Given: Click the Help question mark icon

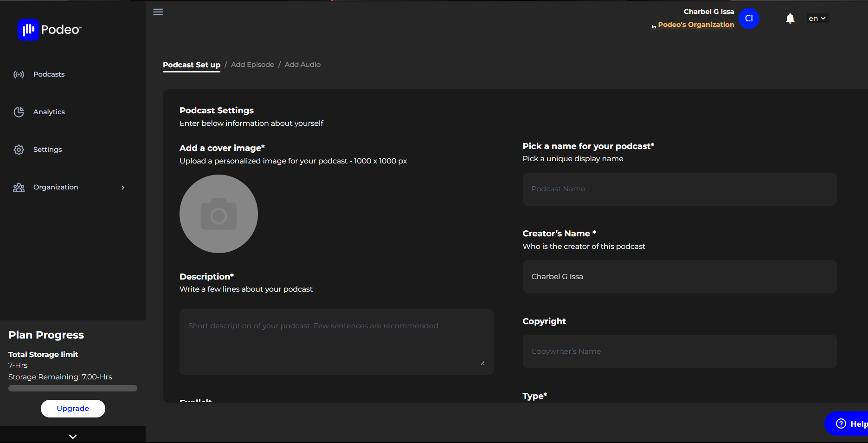Looking at the screenshot, I should pyautogui.click(x=841, y=423).
